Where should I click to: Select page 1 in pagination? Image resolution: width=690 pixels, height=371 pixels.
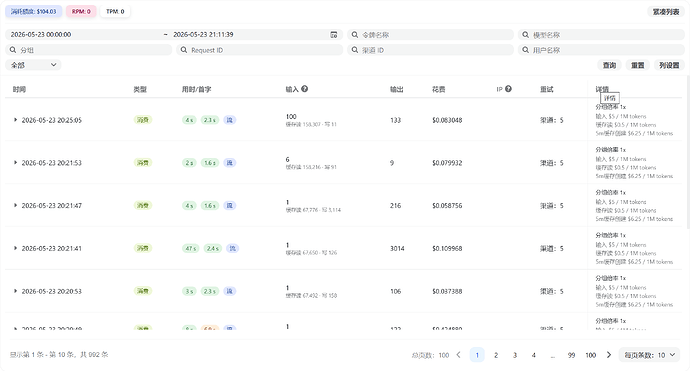477,355
